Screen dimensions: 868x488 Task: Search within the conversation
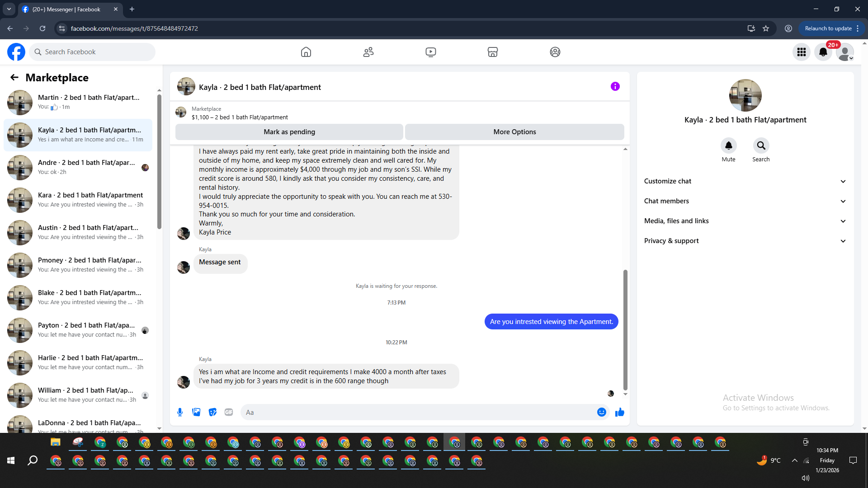pos(761,145)
